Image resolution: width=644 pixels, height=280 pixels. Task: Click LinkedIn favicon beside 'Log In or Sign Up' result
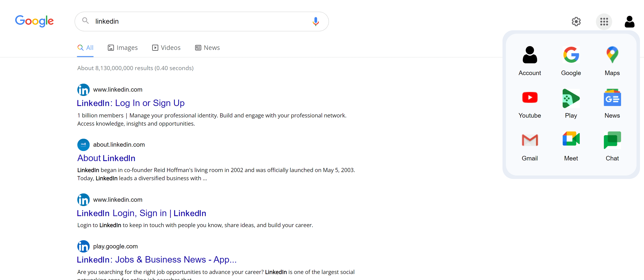[84, 90]
